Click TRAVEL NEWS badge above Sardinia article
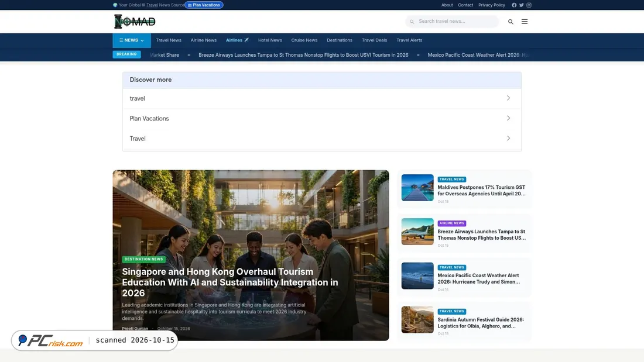The image size is (644, 362). [x=451, y=312]
